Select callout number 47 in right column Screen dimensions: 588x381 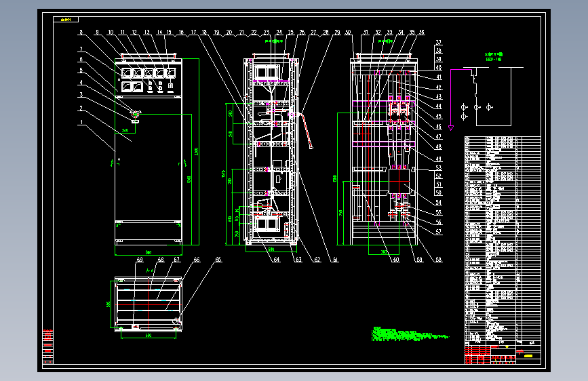(438, 137)
